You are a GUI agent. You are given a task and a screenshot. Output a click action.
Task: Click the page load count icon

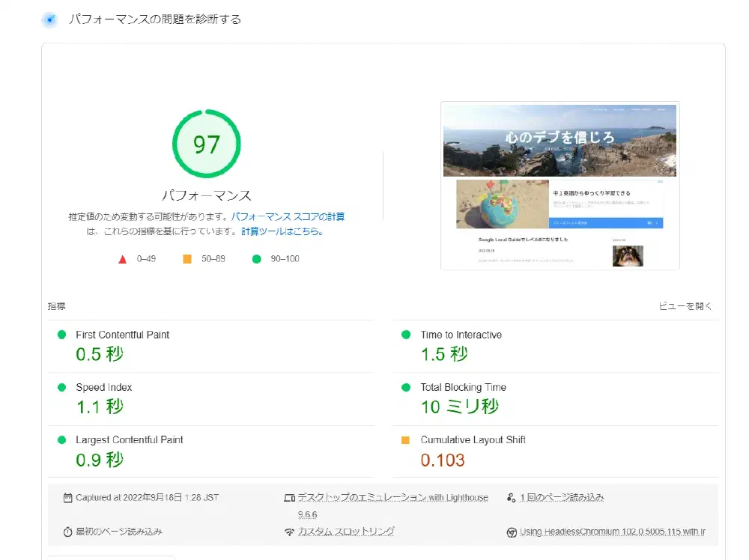511,498
